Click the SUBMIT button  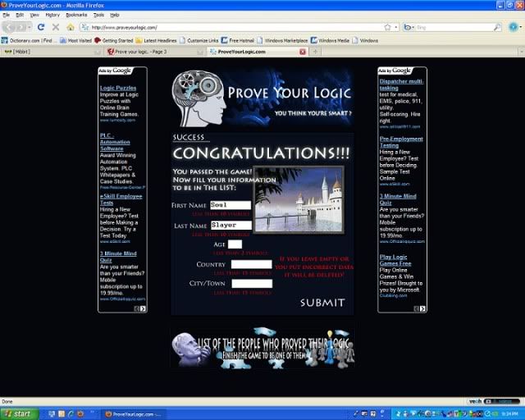pyautogui.click(x=322, y=303)
